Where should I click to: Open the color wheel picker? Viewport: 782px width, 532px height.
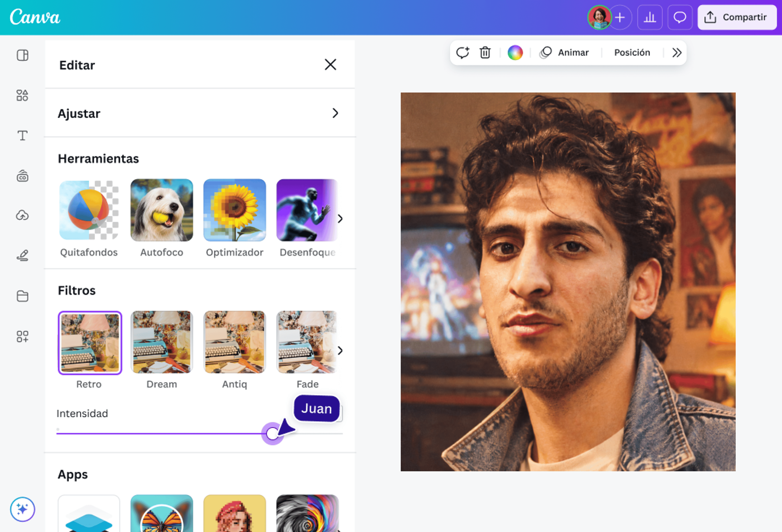pyautogui.click(x=515, y=53)
